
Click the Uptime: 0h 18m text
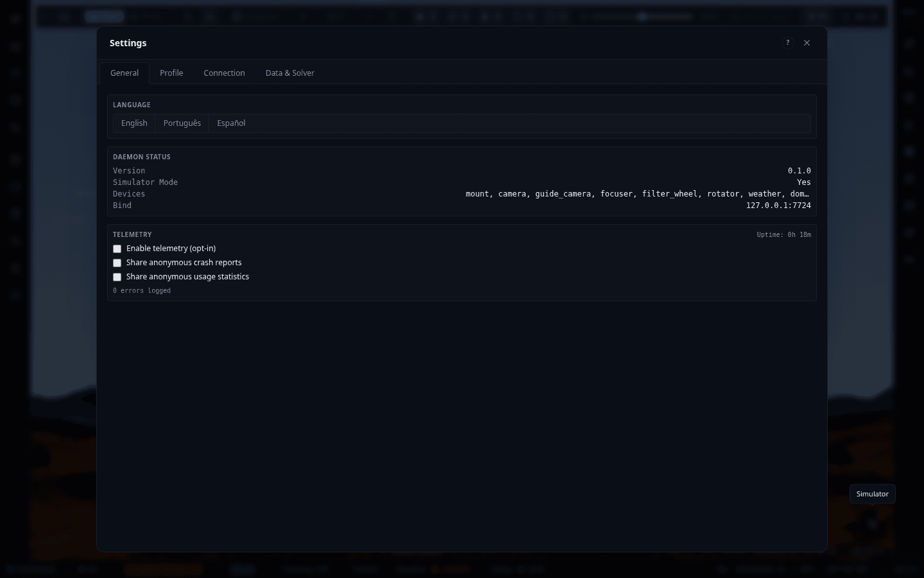[783, 235]
